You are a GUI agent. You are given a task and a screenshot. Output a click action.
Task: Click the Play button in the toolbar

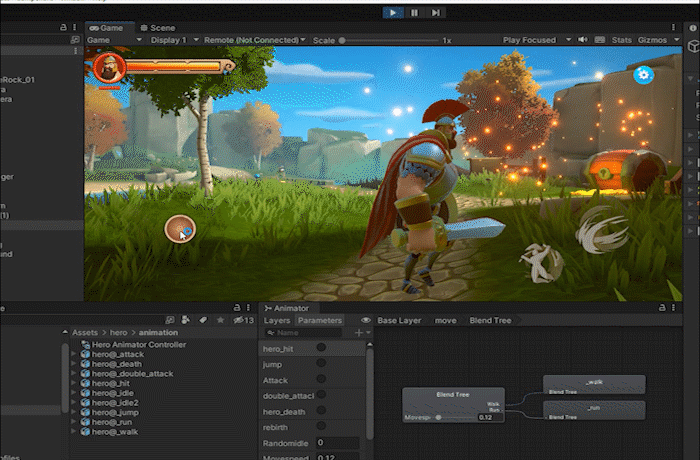pos(392,13)
